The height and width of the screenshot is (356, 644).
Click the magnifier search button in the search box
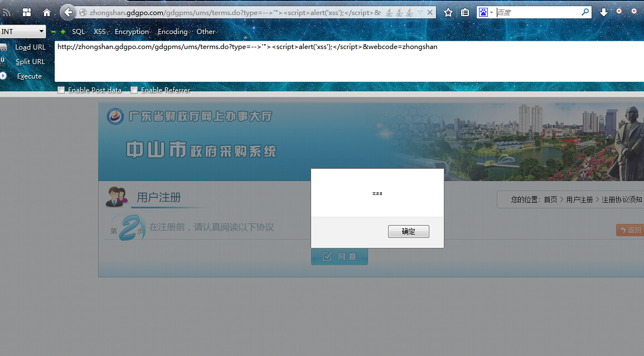point(585,12)
